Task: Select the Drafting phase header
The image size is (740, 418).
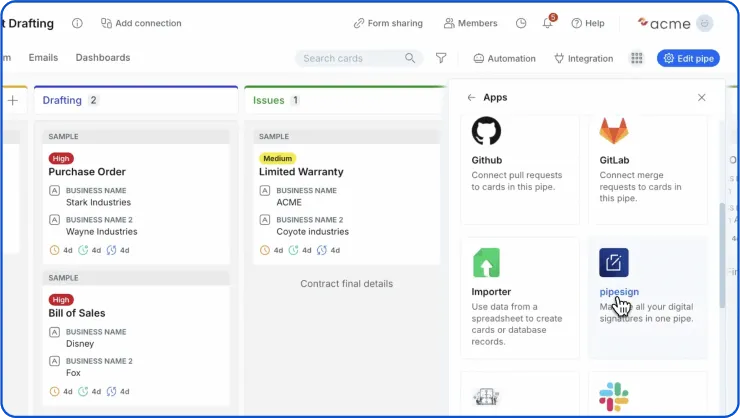Action: click(x=136, y=100)
